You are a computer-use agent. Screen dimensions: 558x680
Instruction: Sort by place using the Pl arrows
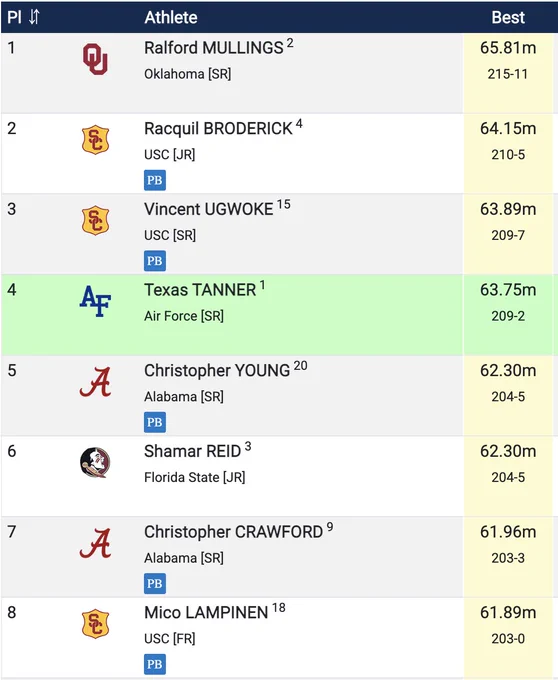(x=34, y=17)
